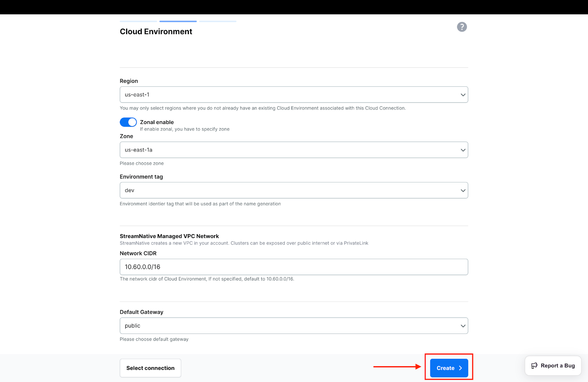
Task: Click the help question mark icon
Action: click(462, 27)
